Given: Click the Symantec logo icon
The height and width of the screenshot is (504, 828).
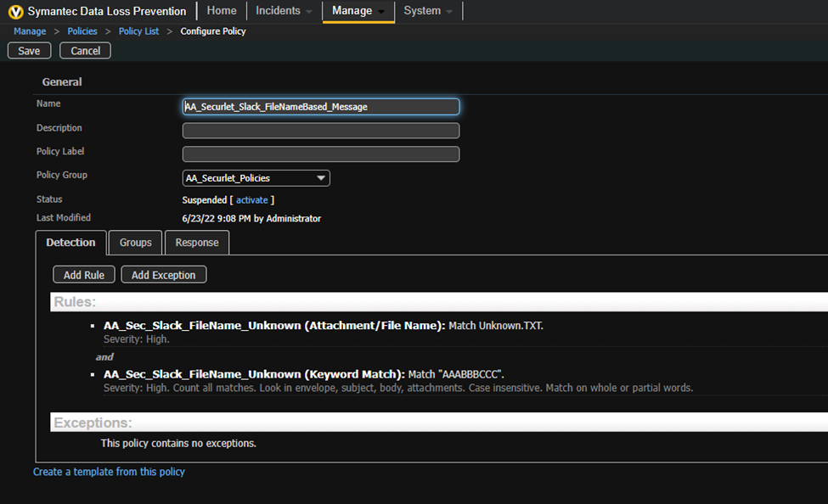Looking at the screenshot, I should pyautogui.click(x=15, y=12).
